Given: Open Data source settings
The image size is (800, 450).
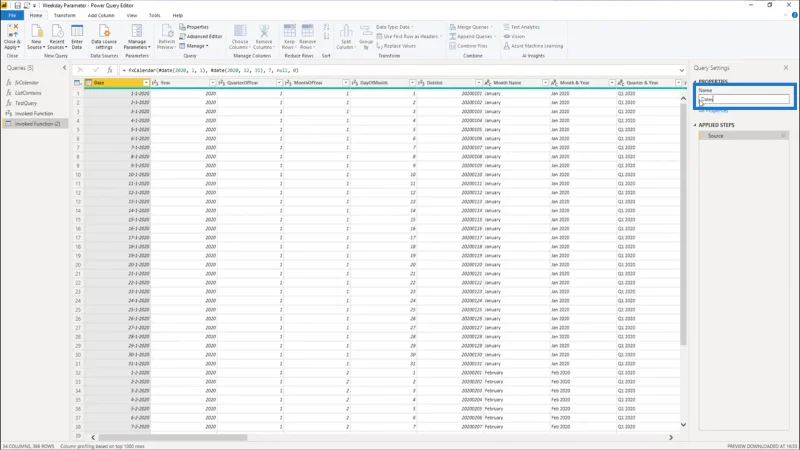Looking at the screenshot, I should (104, 36).
